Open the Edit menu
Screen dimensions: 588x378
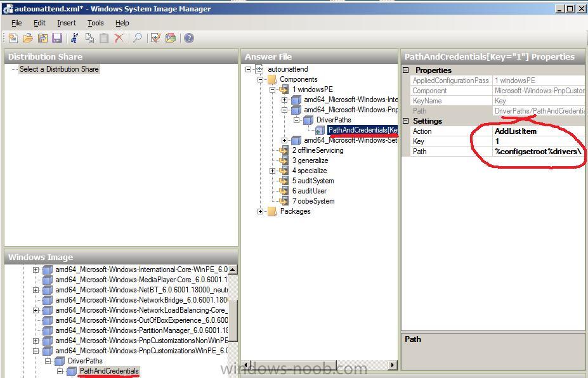[x=39, y=23]
